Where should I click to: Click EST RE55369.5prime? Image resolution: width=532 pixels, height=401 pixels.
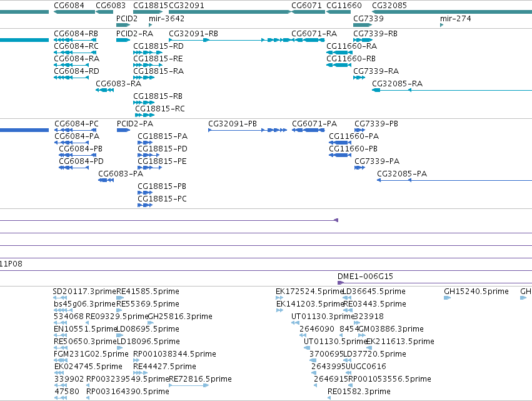[148, 304]
